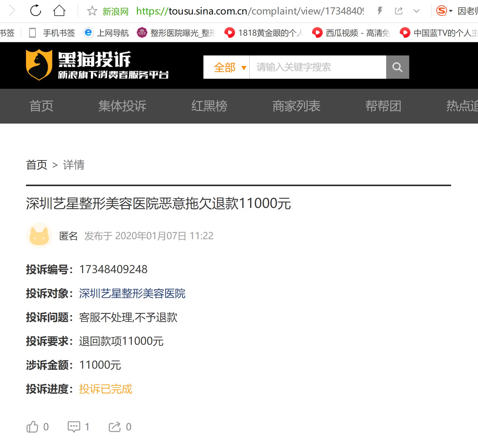Screen dimensions: 478x448
Task: Expand address bar dropdown chevron
Action: point(417,11)
